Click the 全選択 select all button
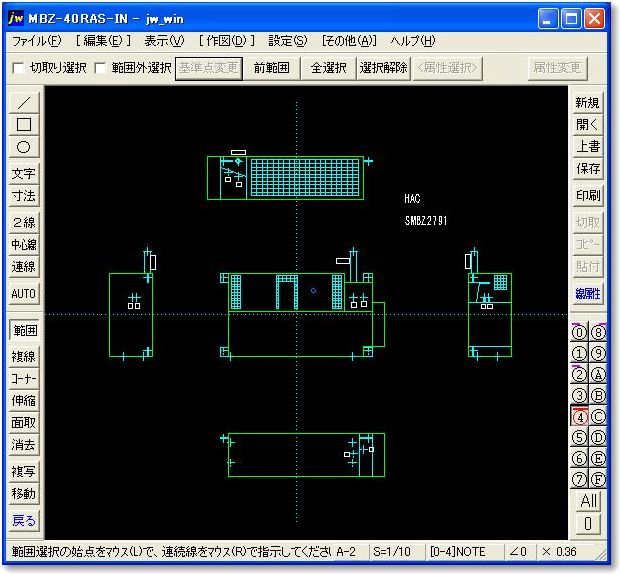This screenshot has height=574, width=620. (328, 68)
